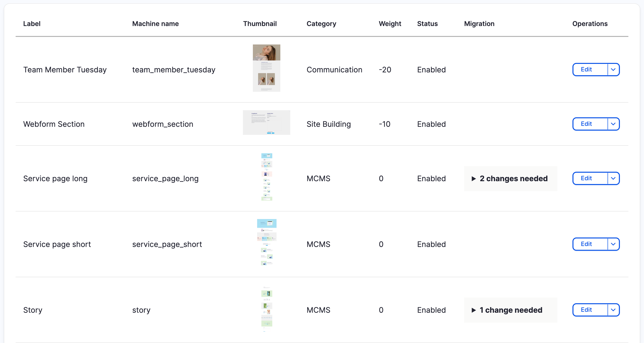Click the Status column header

428,24
